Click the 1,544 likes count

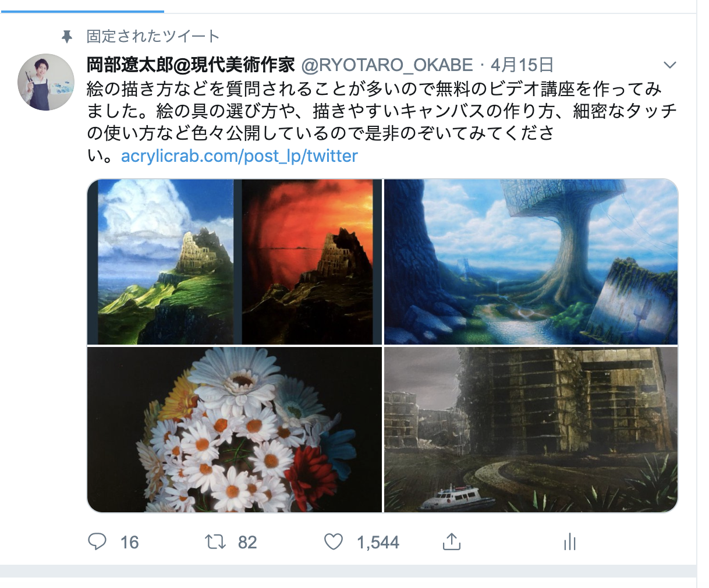coord(378,543)
